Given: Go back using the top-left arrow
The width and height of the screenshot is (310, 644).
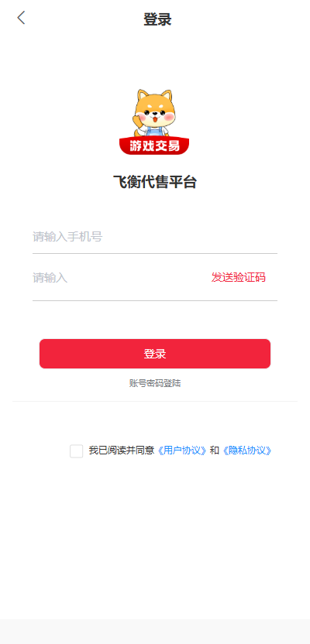Looking at the screenshot, I should click(x=21, y=18).
